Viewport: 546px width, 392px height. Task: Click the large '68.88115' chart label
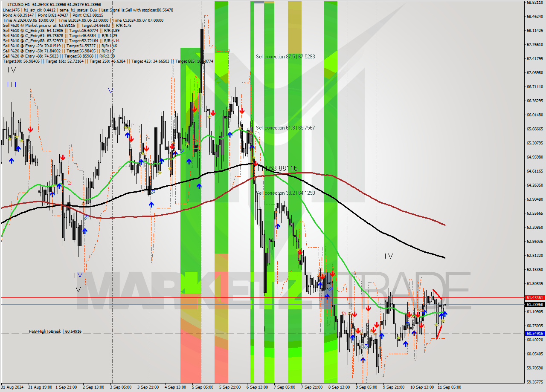pyautogui.click(x=283, y=168)
